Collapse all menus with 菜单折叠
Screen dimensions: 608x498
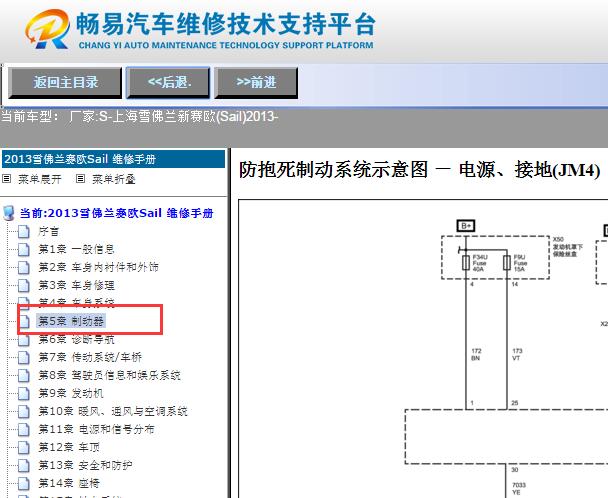tap(114, 179)
